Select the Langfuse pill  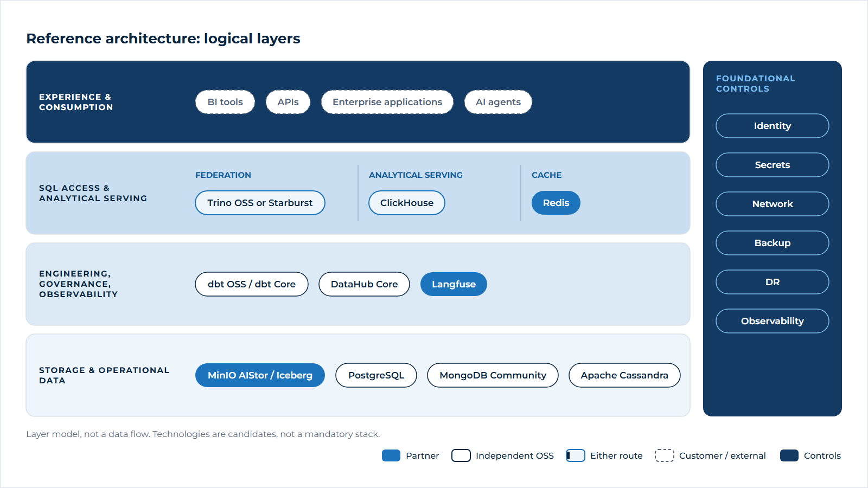tap(454, 284)
